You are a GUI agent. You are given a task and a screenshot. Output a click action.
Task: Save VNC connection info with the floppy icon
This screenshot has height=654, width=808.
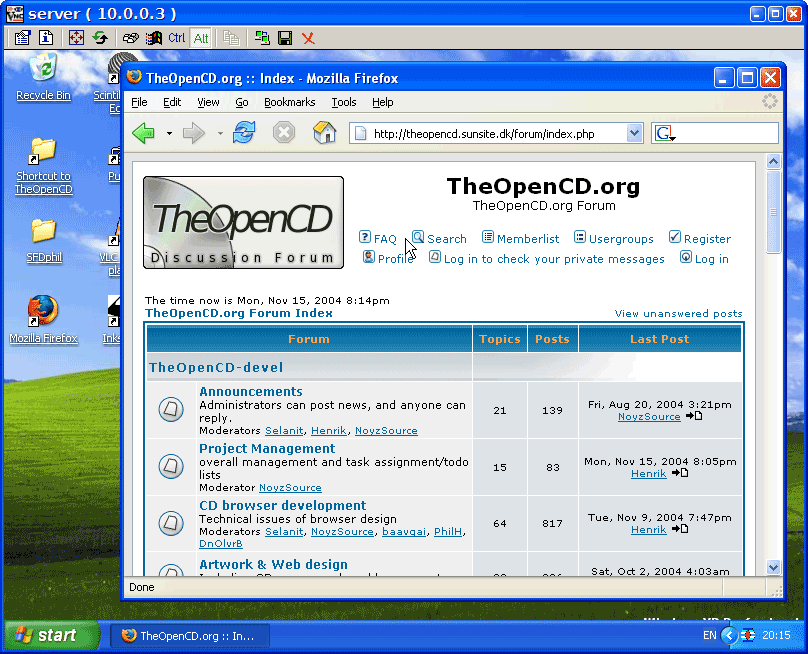point(285,38)
